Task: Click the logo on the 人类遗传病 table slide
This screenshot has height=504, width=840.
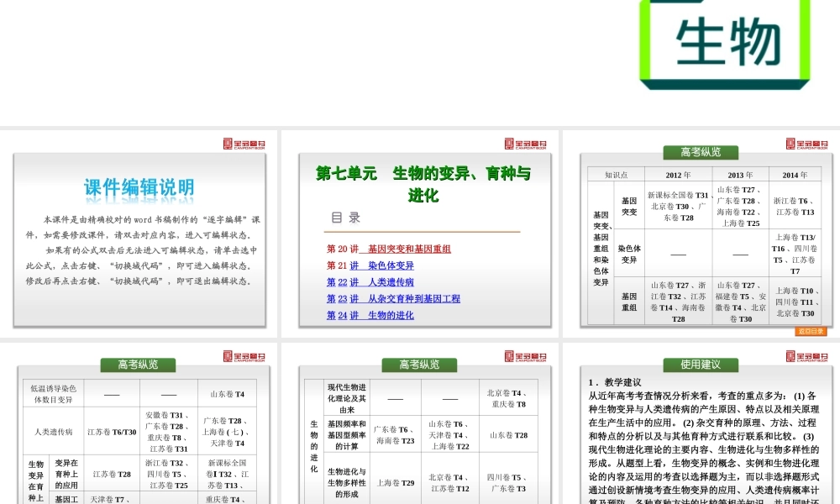Action: [x=244, y=356]
